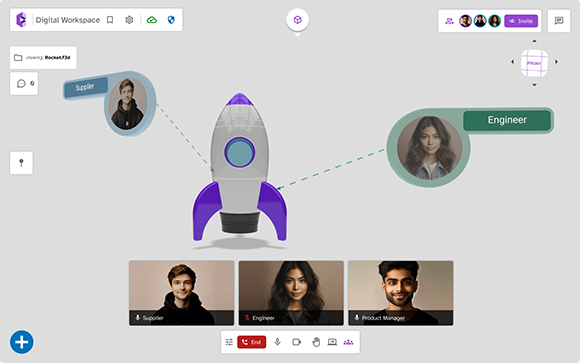The height and width of the screenshot is (363, 580).
Task: Rotate the view cube upward with the top arrow
Action: pos(534,41)
